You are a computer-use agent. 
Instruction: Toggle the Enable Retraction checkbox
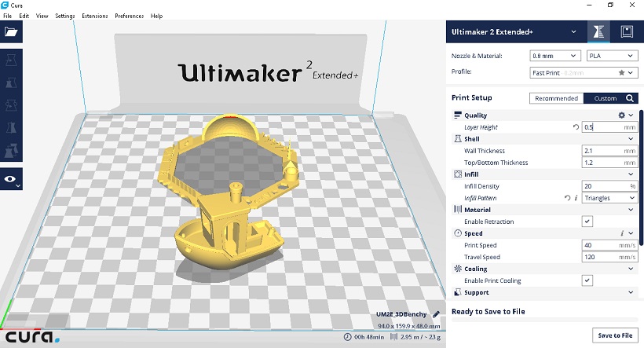(x=587, y=222)
